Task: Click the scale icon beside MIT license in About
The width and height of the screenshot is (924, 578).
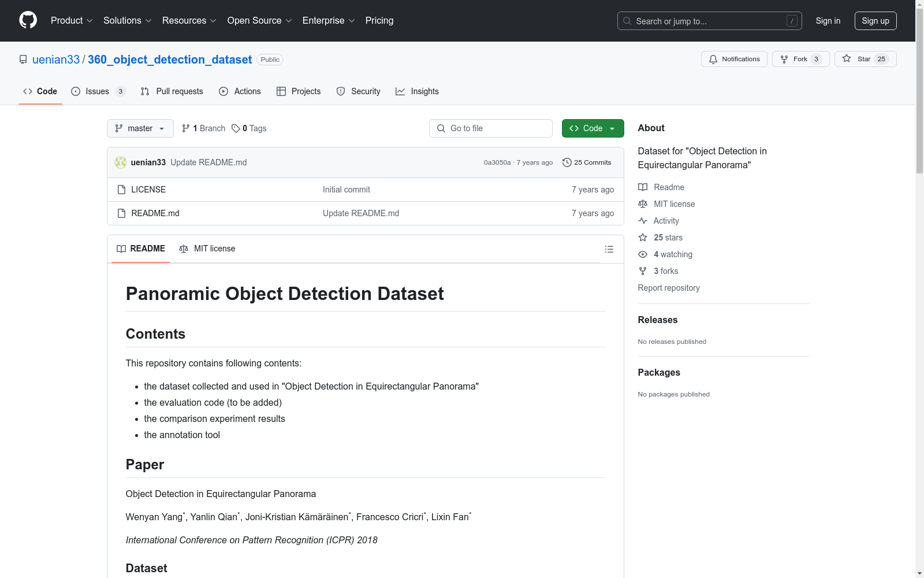Action: click(643, 204)
